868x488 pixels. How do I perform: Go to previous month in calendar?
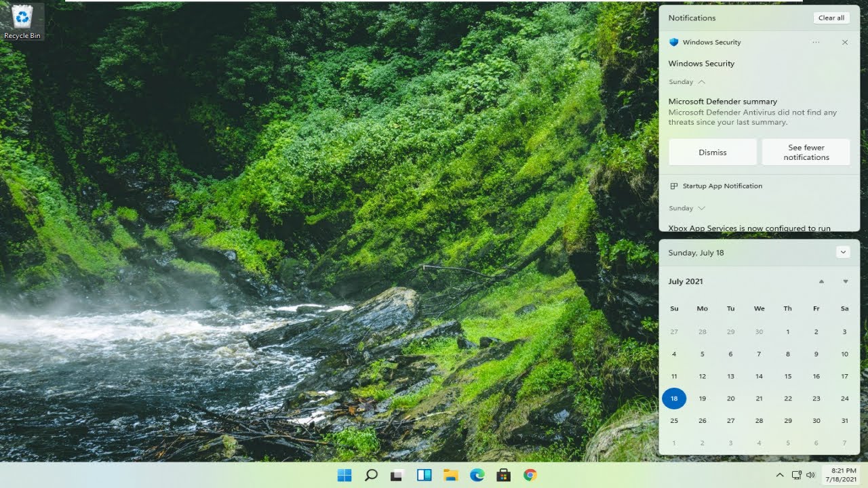pos(821,281)
